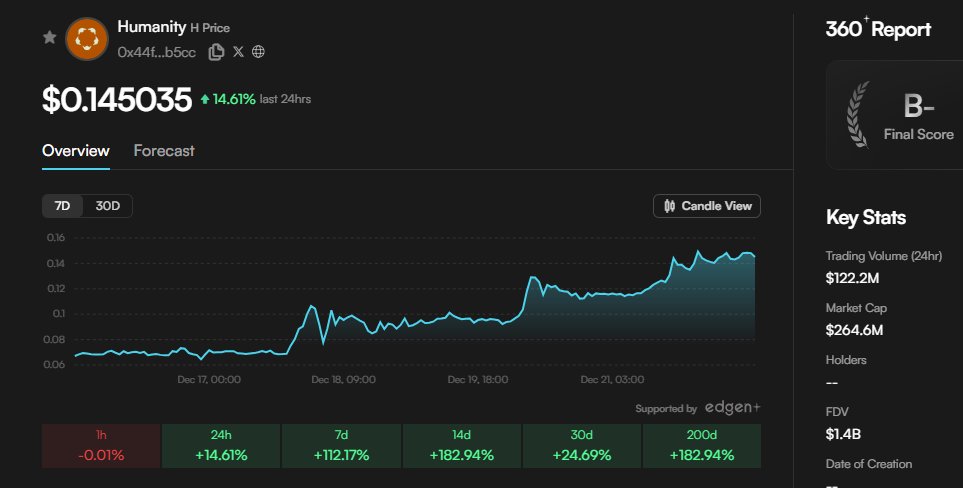Select the 7d price change cell
This screenshot has width=963, height=488.
(341, 446)
